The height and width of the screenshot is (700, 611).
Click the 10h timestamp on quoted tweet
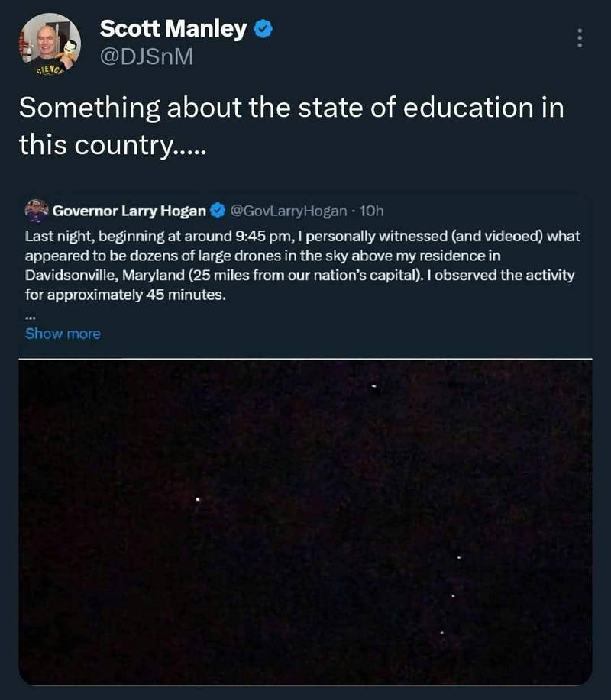[372, 211]
